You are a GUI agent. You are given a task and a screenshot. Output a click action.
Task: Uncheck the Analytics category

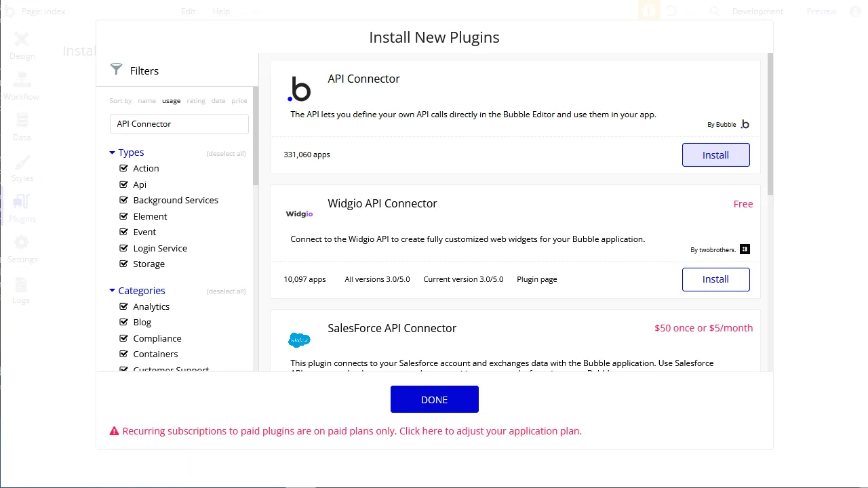click(x=124, y=306)
